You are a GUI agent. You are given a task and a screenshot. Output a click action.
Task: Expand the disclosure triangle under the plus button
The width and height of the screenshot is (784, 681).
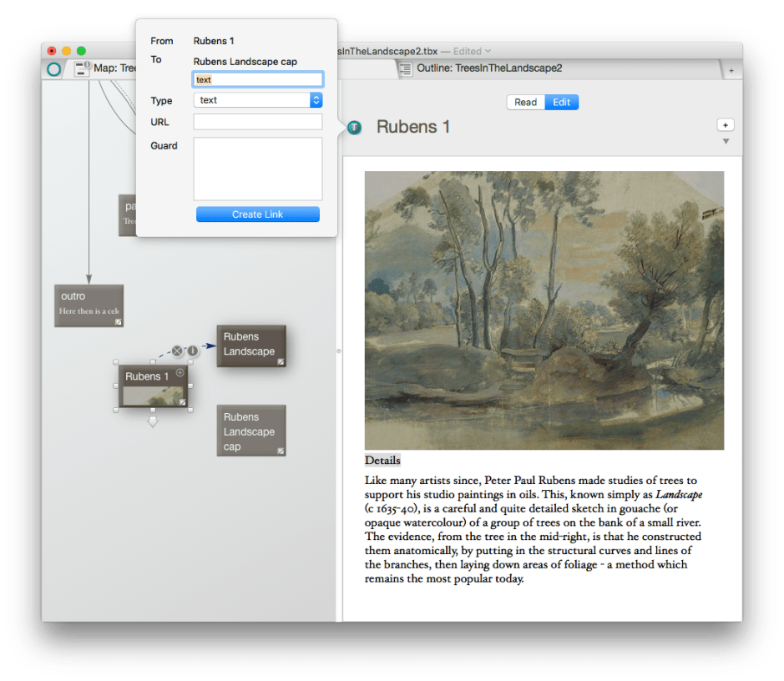click(726, 142)
